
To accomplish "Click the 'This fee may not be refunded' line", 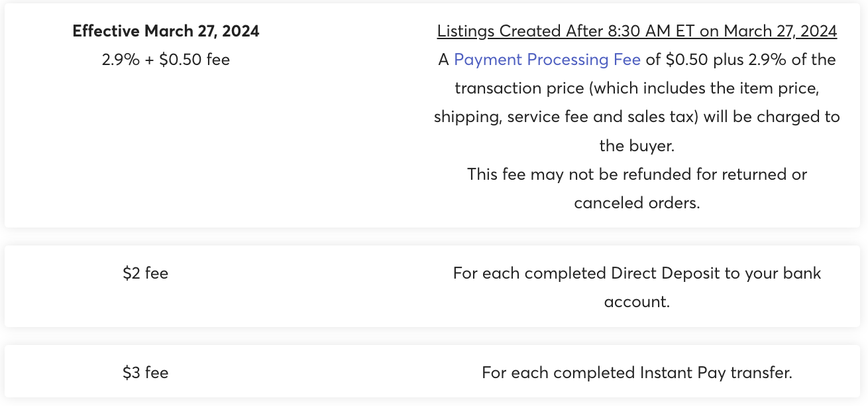I will click(637, 174).
